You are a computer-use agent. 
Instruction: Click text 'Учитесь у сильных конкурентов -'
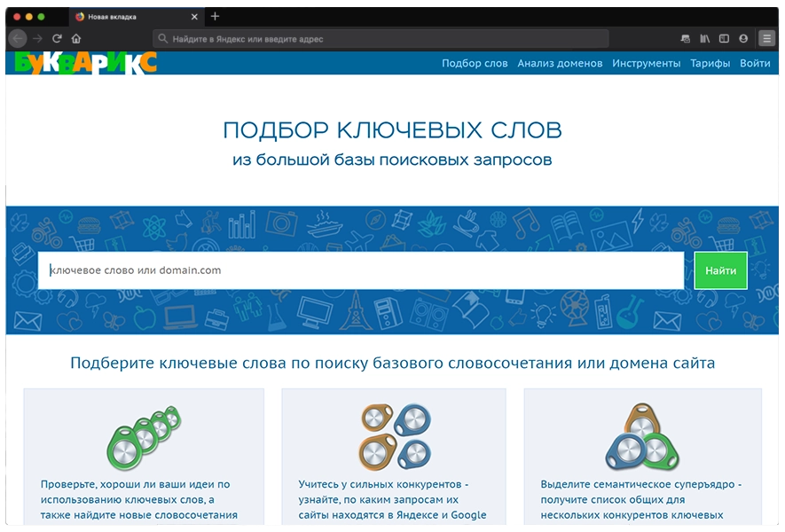click(x=383, y=484)
